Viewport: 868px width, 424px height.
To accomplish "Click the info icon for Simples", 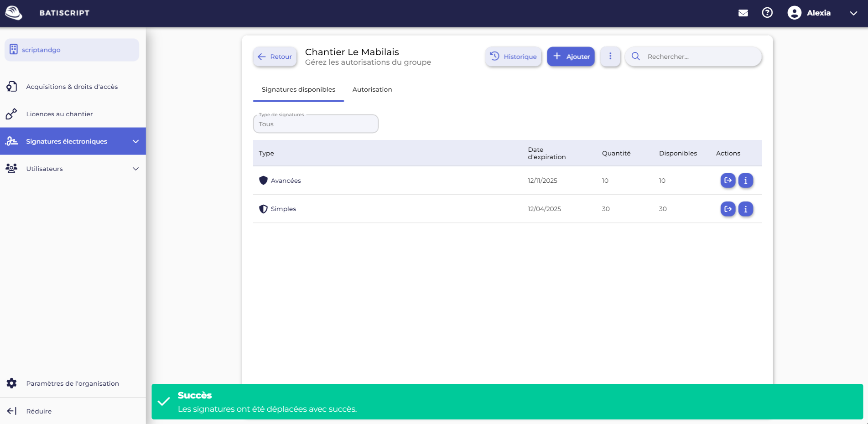I will [x=746, y=209].
